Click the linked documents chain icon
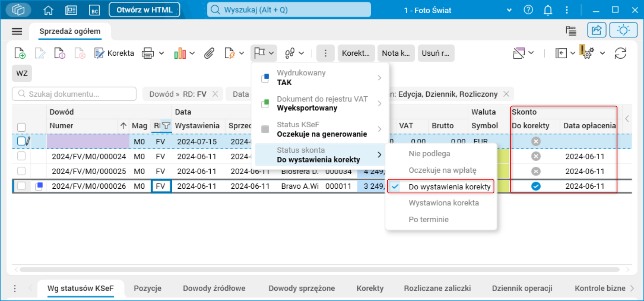The image size is (644, 301). pos(290,53)
